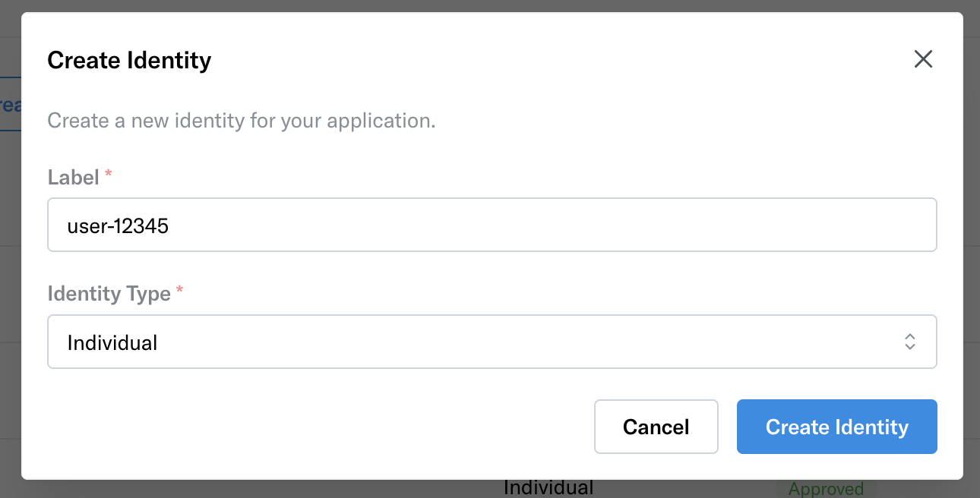Focus the Label input field

[x=492, y=225]
